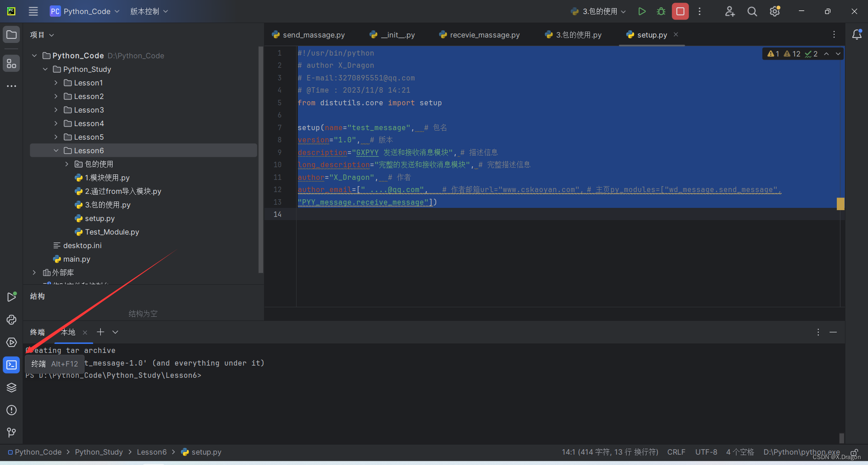Click Python_Study in breadcrumb bar

point(99,452)
